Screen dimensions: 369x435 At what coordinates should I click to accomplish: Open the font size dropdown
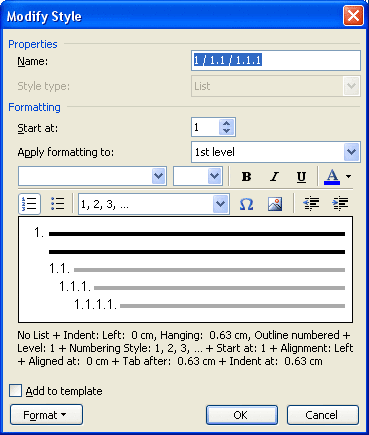pyautogui.click(x=214, y=176)
